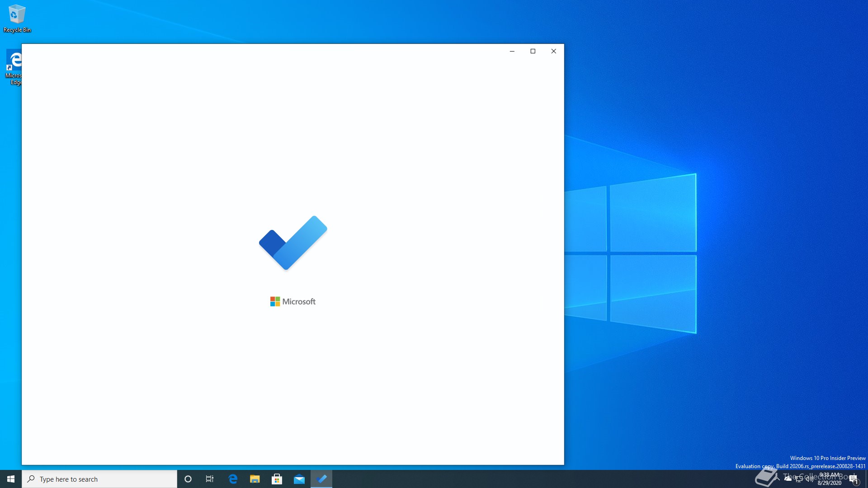Launch Microsoft Edge from the taskbar

point(233,479)
